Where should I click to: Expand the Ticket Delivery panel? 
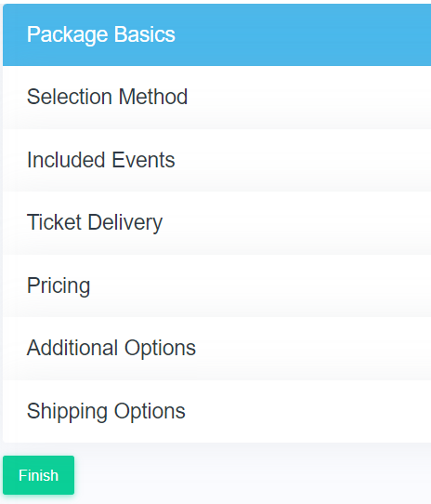click(216, 223)
